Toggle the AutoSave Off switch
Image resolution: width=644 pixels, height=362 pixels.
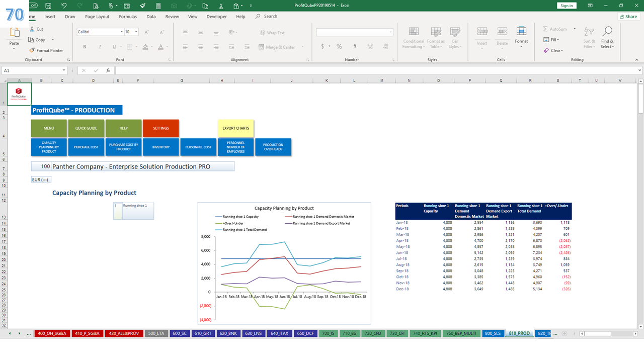point(33,6)
